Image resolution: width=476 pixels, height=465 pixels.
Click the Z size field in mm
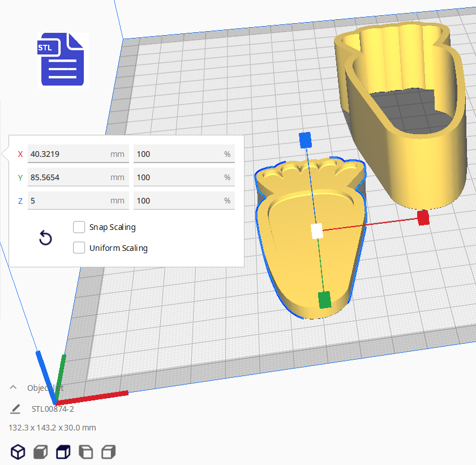(x=68, y=200)
